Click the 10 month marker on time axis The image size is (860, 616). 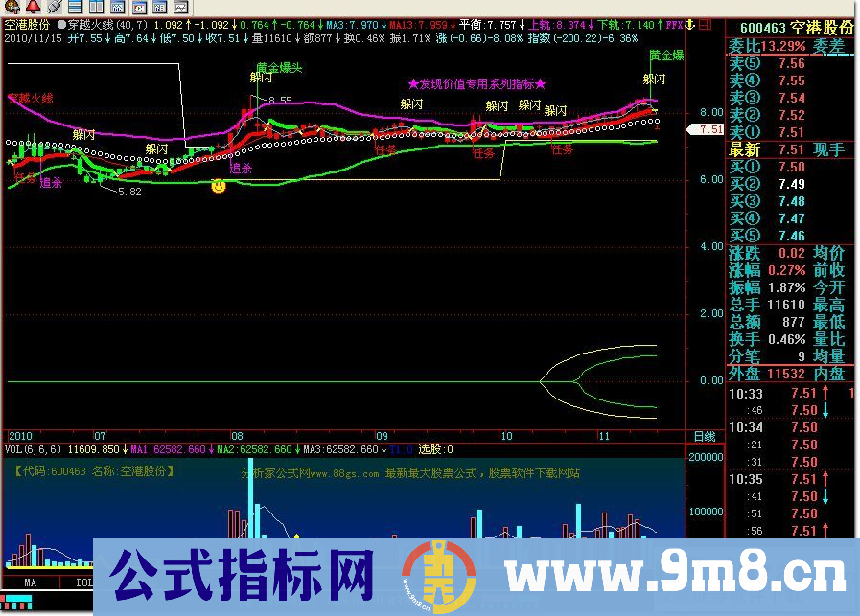[x=506, y=436]
